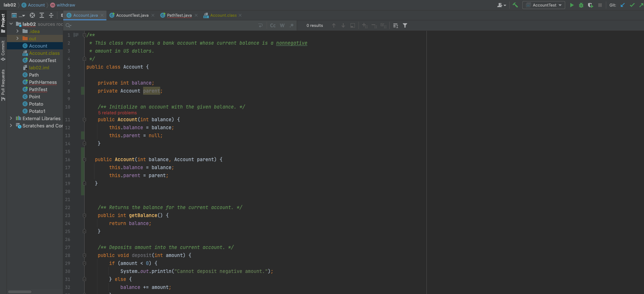Click the Git update project arrow
The height and width of the screenshot is (294, 644).
[x=623, y=5]
